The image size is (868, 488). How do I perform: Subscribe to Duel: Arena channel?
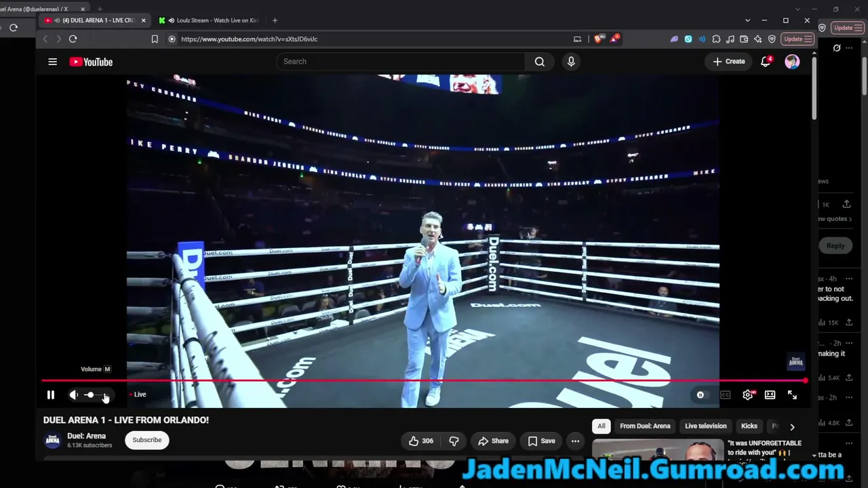147,440
